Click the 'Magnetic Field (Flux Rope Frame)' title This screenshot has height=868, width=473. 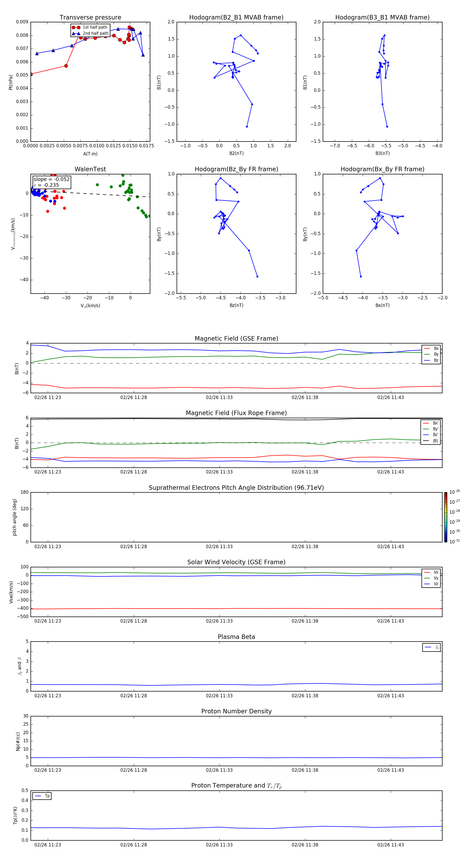coord(236,413)
